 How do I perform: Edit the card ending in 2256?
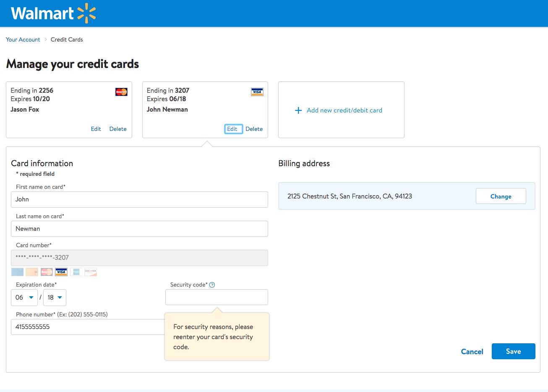[x=96, y=129]
